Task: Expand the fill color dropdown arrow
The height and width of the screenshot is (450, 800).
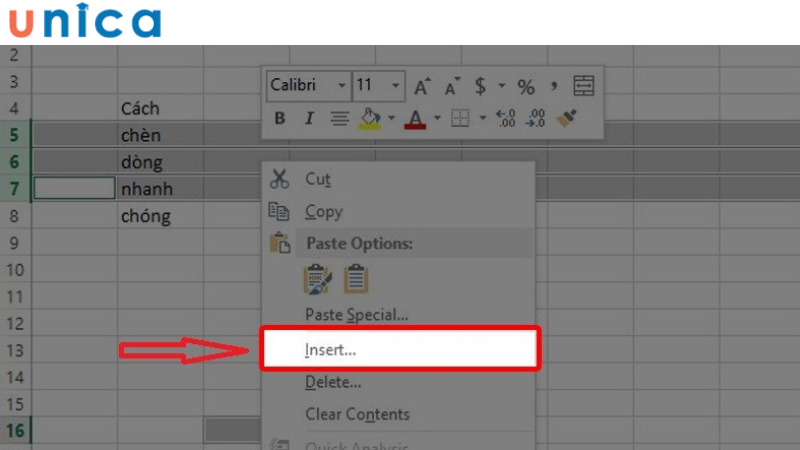Action: tap(391, 118)
